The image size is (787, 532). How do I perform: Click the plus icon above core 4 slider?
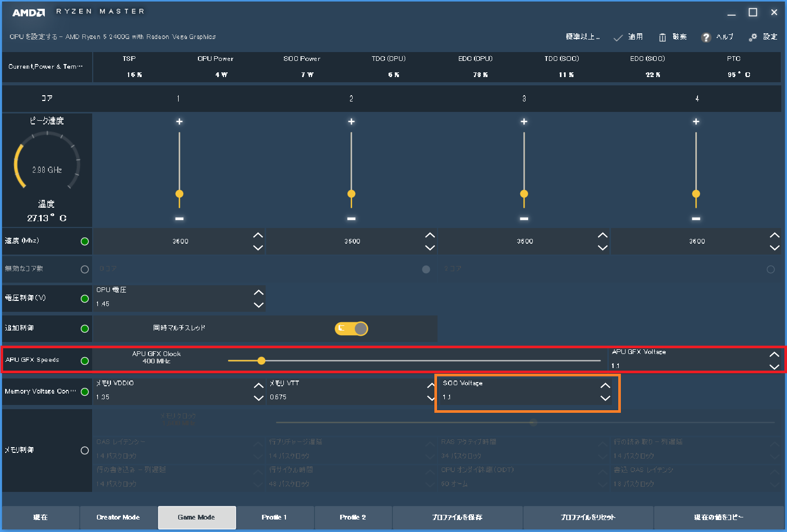(696, 121)
